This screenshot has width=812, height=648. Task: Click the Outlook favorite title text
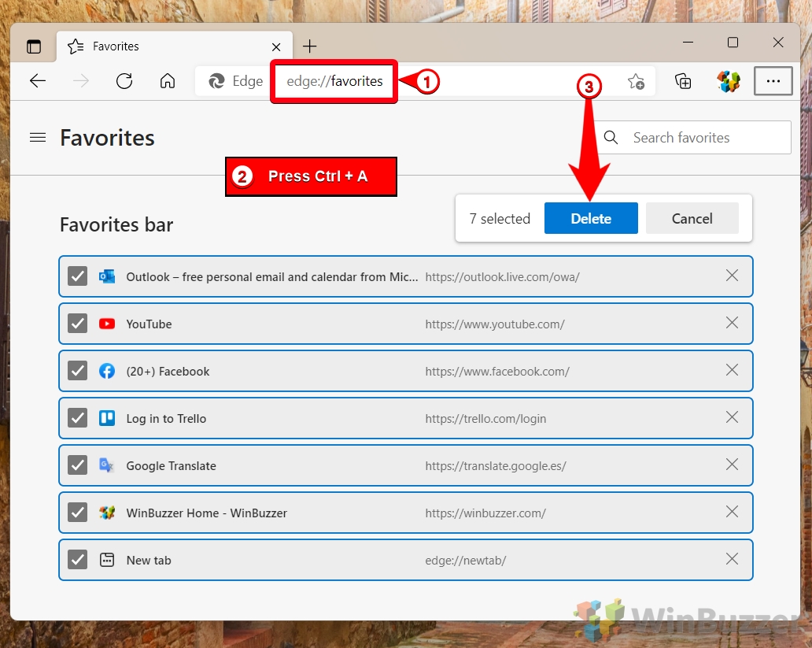[272, 277]
